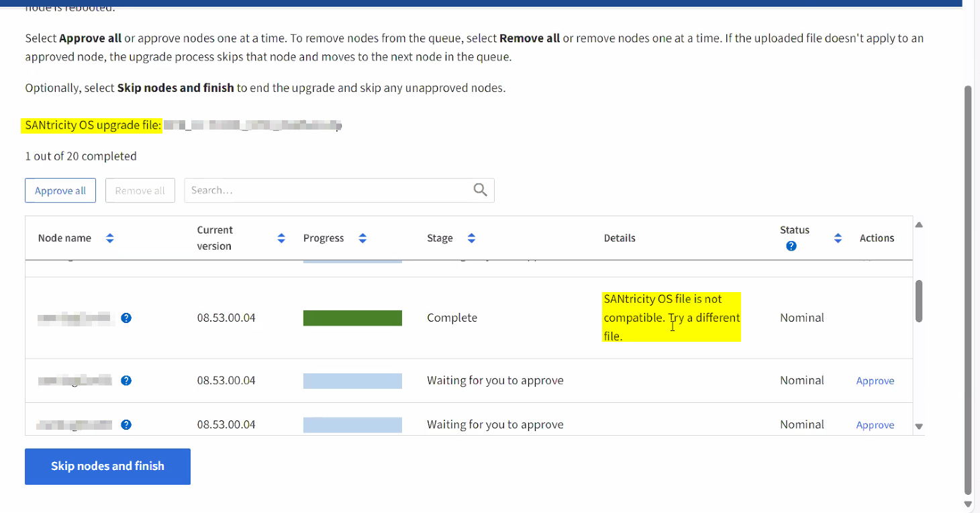Click the scrollbar down arrow

click(x=919, y=425)
